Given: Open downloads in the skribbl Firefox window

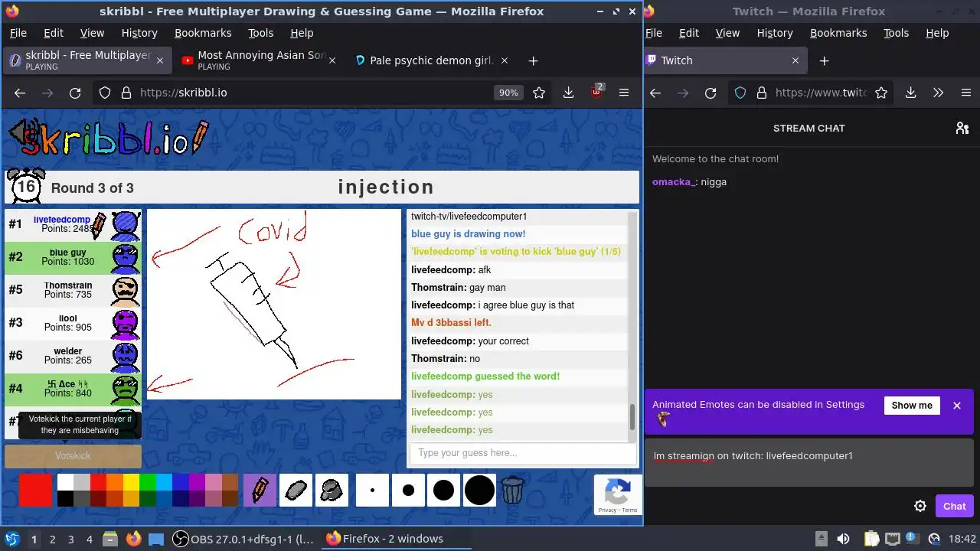Looking at the screenshot, I should pyautogui.click(x=568, y=93).
